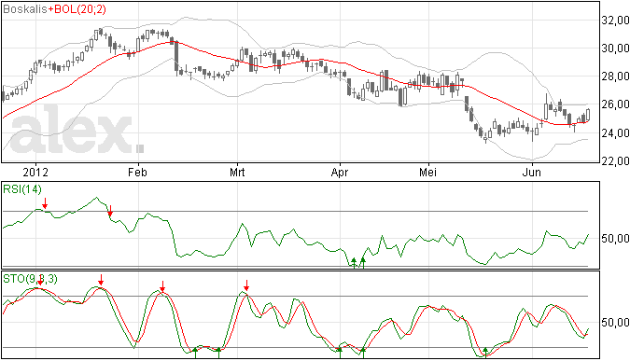Click the Boskalis chart title
Screen dimensions: 644x361
(24, 9)
